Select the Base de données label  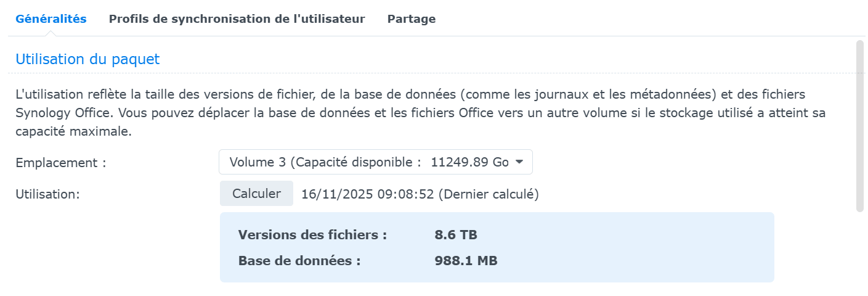coord(299,261)
